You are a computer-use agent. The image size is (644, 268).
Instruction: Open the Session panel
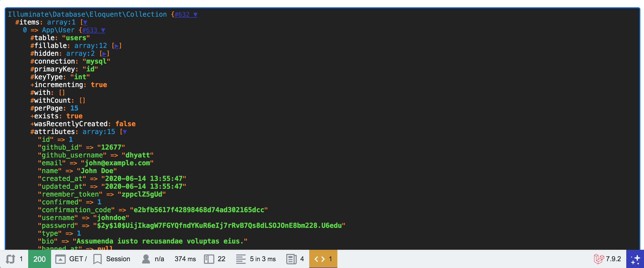pos(112,259)
